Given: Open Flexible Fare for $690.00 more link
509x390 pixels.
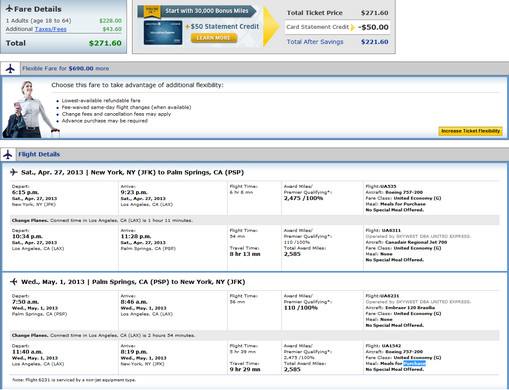Looking at the screenshot, I should [66, 68].
